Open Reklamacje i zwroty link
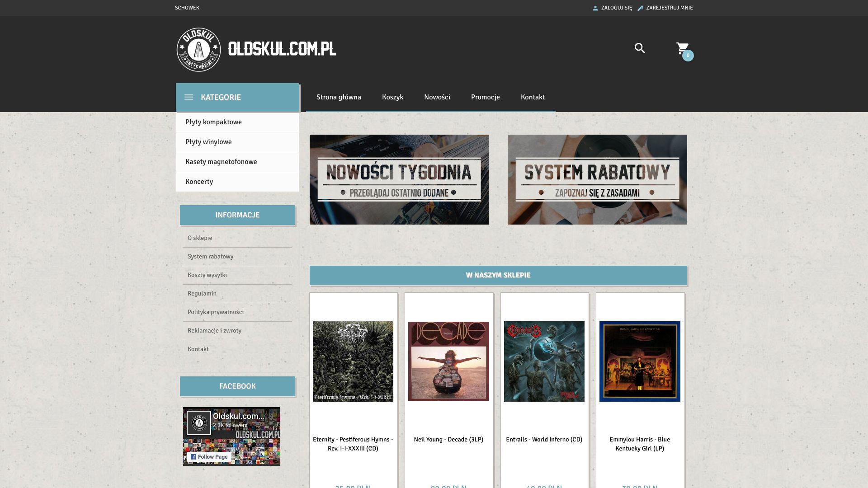The image size is (868, 488). 214,331
